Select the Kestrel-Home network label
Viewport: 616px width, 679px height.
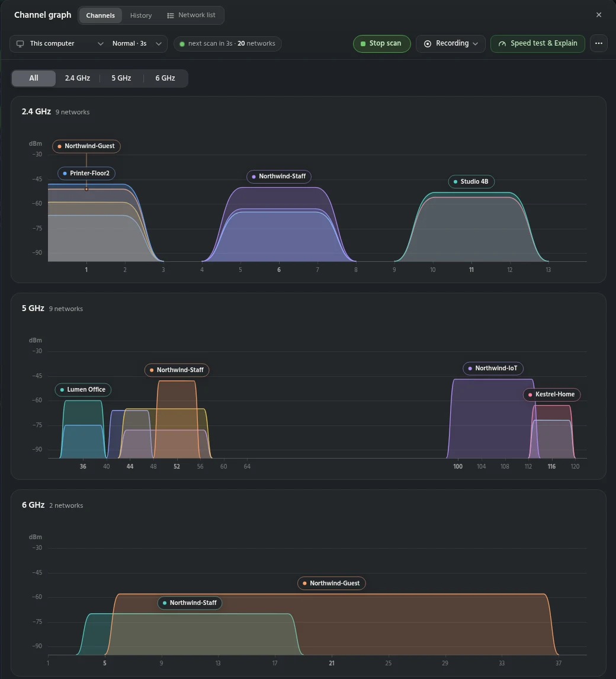coord(551,395)
